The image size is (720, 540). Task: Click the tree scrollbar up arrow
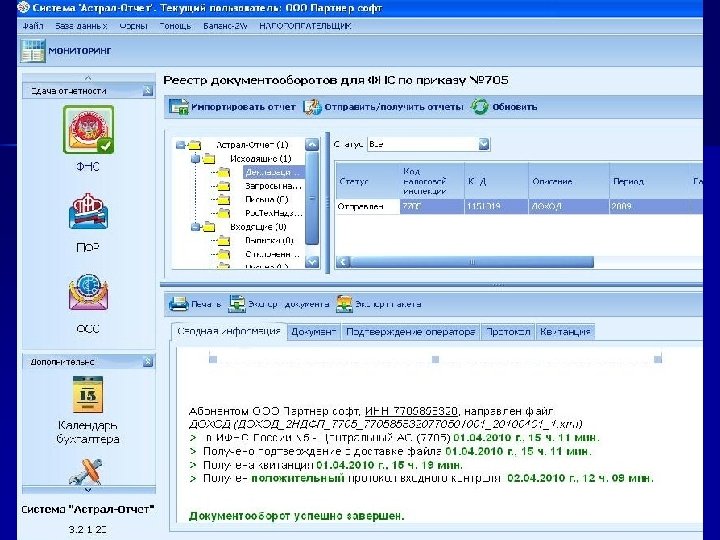312,145
